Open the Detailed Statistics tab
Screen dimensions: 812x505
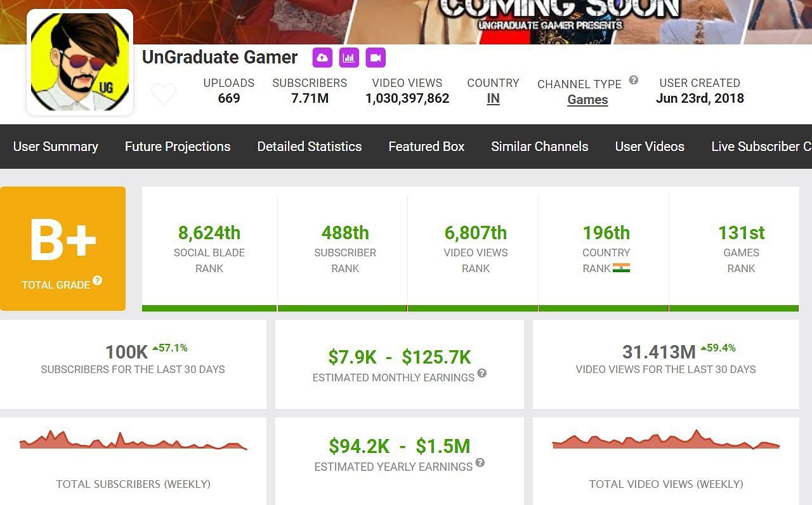pos(310,147)
